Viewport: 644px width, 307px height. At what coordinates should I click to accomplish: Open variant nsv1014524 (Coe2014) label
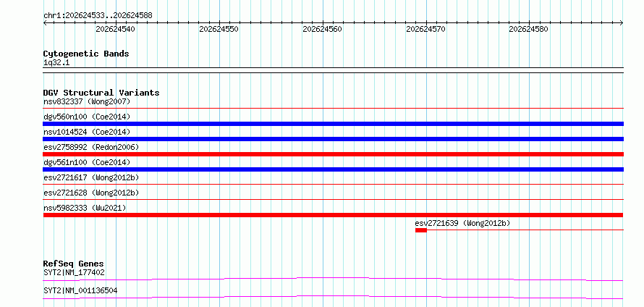point(87,132)
